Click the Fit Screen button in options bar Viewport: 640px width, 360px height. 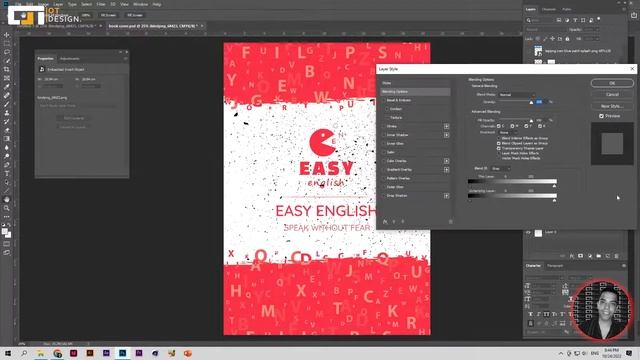pyautogui.click(x=109, y=15)
